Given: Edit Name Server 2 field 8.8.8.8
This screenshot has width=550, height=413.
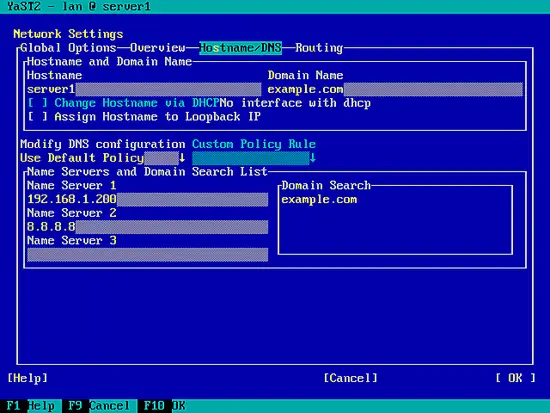Looking at the screenshot, I should click(x=147, y=227).
